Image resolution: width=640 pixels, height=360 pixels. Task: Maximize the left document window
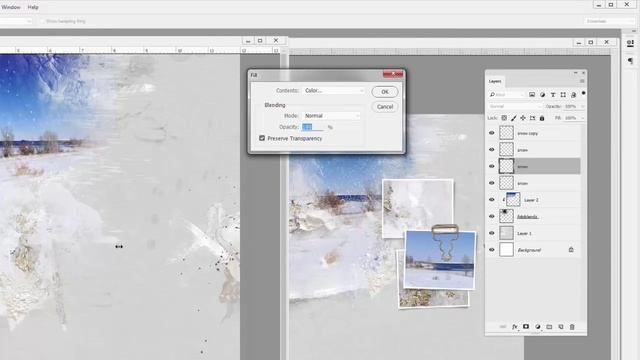260,40
